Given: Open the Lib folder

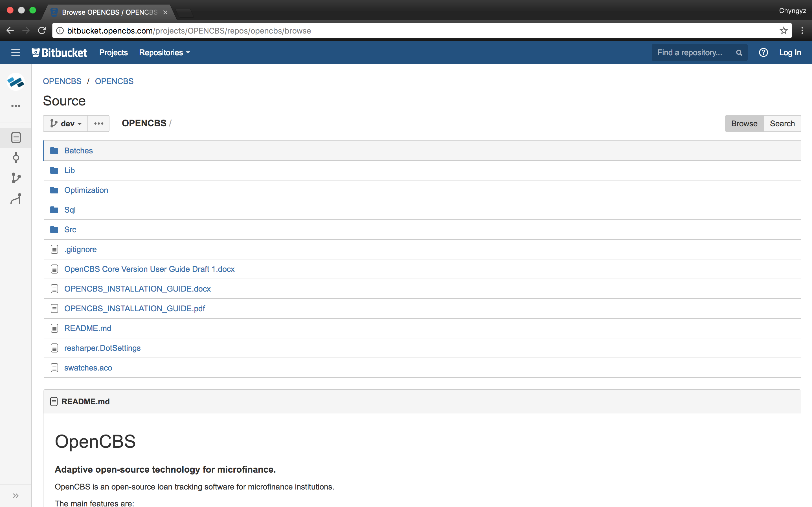Looking at the screenshot, I should (69, 170).
